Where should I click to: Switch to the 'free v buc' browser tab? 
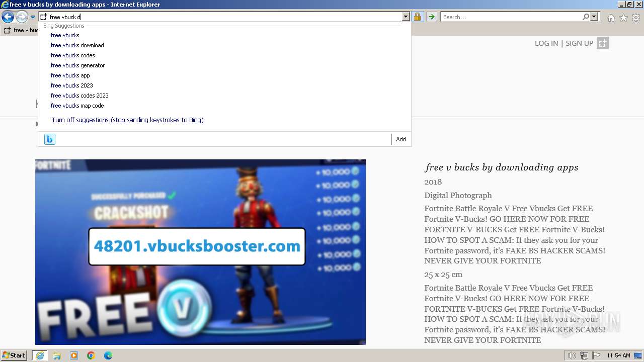(x=20, y=30)
